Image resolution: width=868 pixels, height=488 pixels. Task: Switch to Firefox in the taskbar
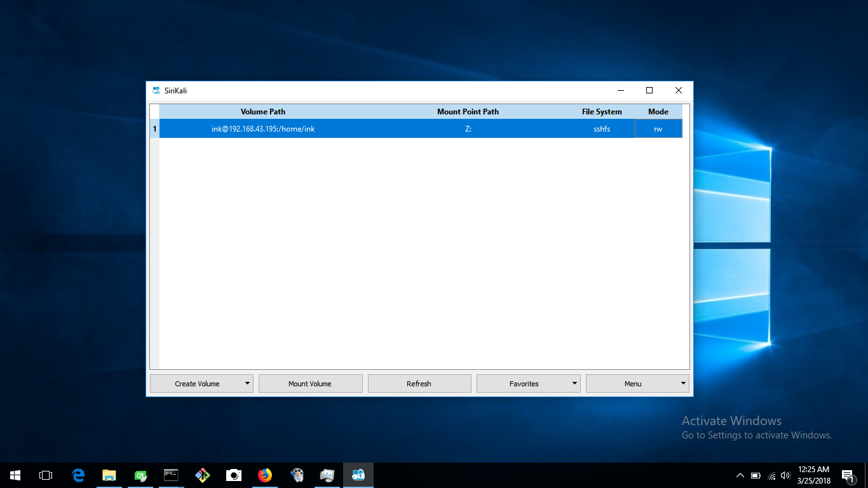point(265,475)
